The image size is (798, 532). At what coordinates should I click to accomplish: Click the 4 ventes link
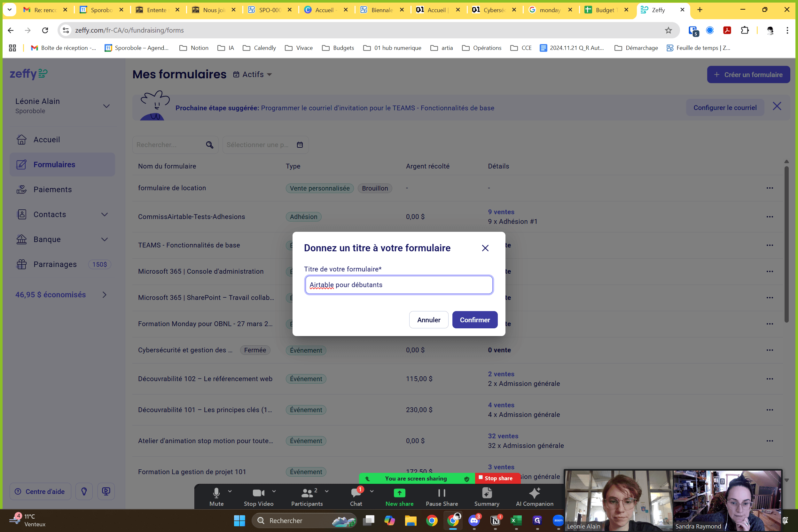(501, 405)
